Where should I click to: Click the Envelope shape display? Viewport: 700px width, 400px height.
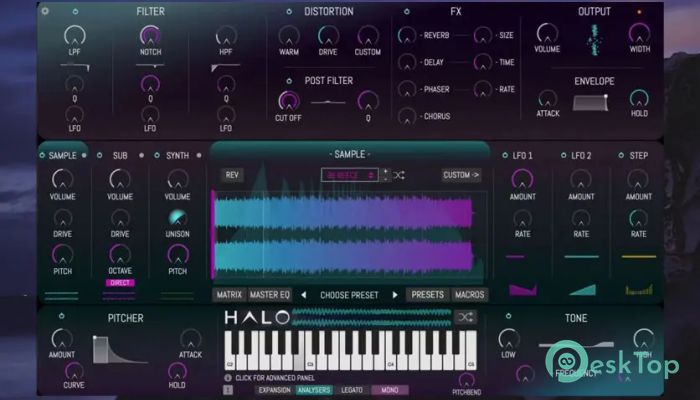[x=591, y=103]
